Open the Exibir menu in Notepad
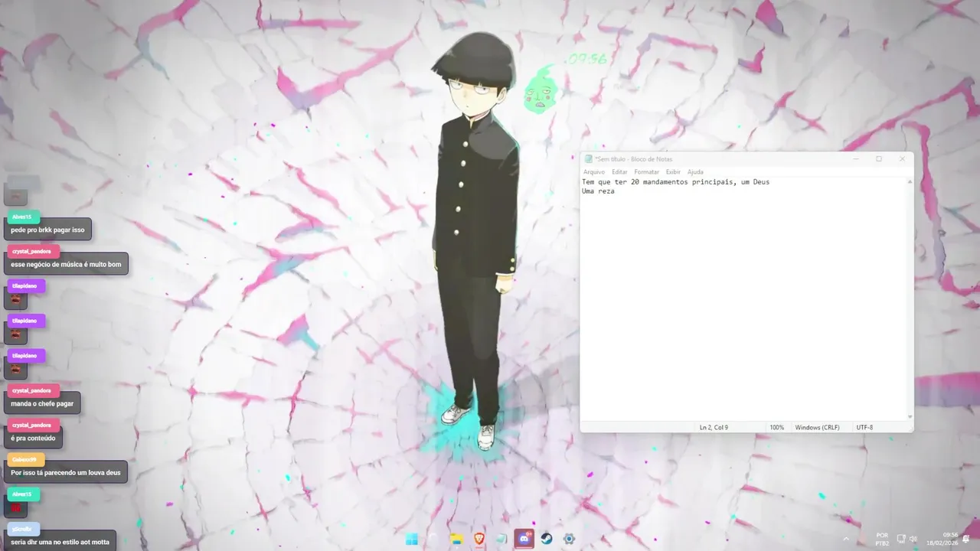 coord(673,172)
